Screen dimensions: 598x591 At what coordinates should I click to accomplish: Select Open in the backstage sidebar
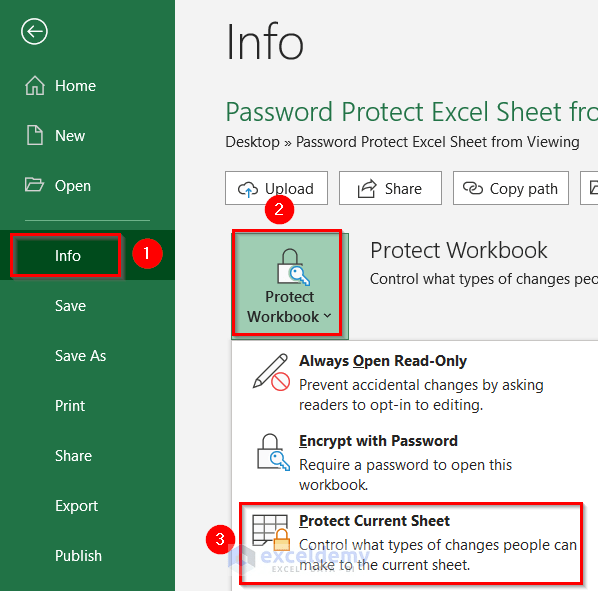[x=87, y=186]
